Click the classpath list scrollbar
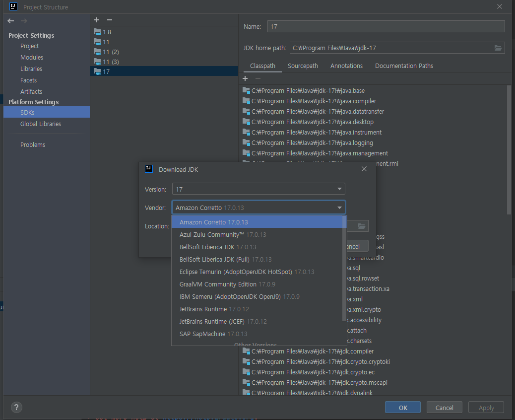 tap(509, 149)
